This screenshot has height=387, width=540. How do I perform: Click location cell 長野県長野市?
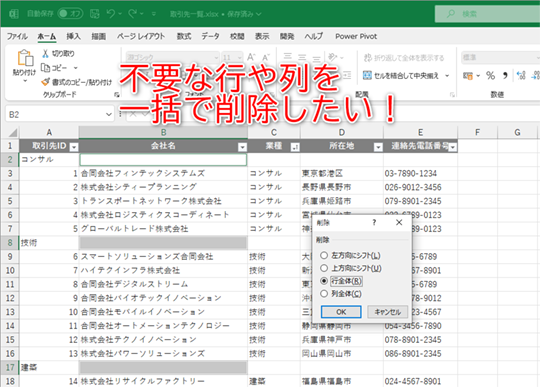tap(342, 187)
